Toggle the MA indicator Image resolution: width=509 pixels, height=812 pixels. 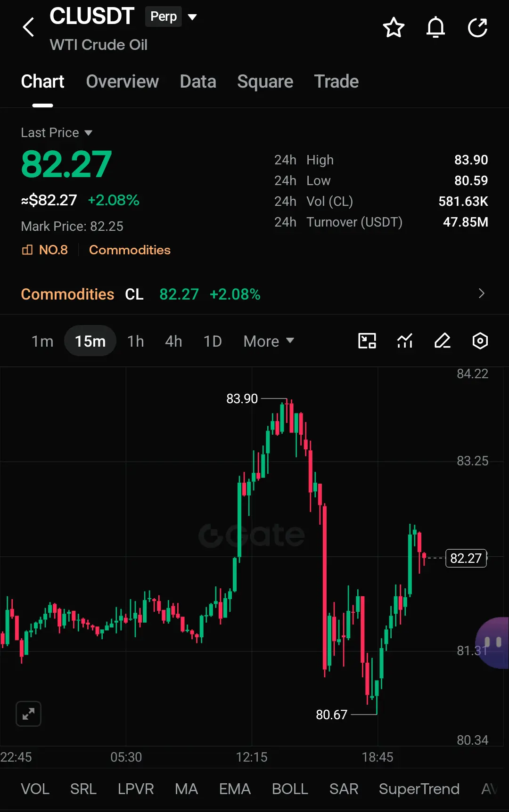point(186,789)
